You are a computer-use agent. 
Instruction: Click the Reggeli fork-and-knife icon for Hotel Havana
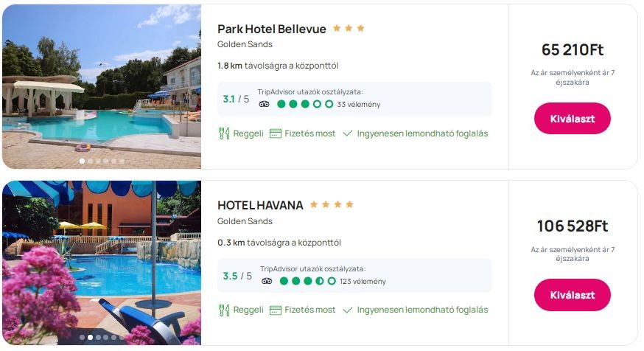[x=224, y=310]
